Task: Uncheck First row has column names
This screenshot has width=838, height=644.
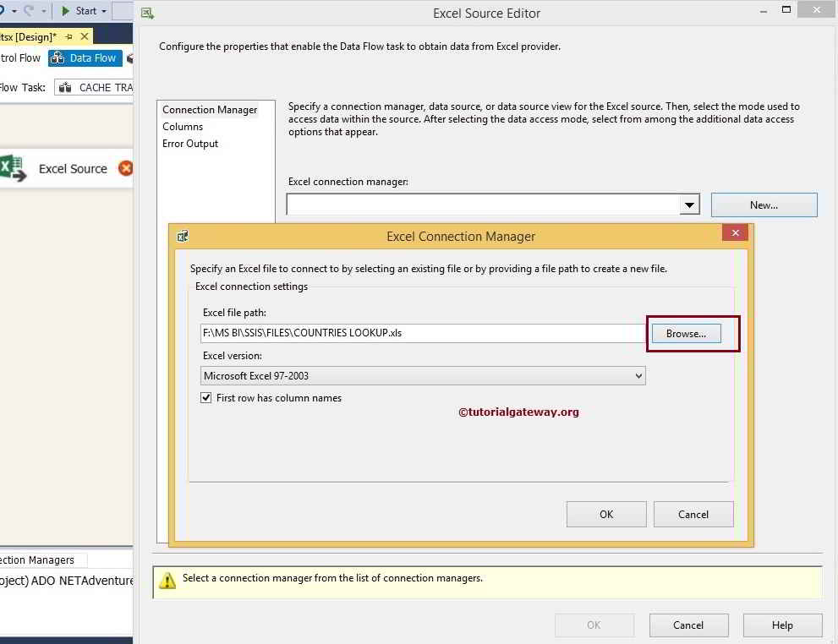Action: pos(205,397)
